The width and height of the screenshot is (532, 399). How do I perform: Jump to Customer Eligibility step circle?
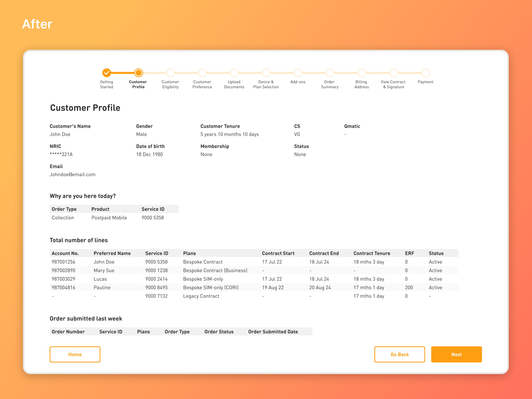pos(170,73)
